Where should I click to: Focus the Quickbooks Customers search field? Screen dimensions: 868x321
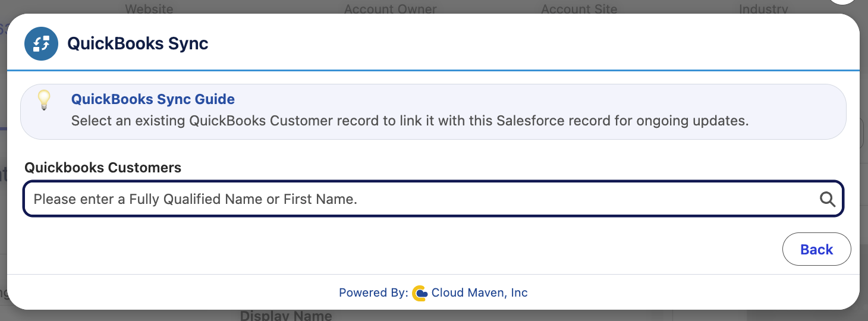(433, 199)
